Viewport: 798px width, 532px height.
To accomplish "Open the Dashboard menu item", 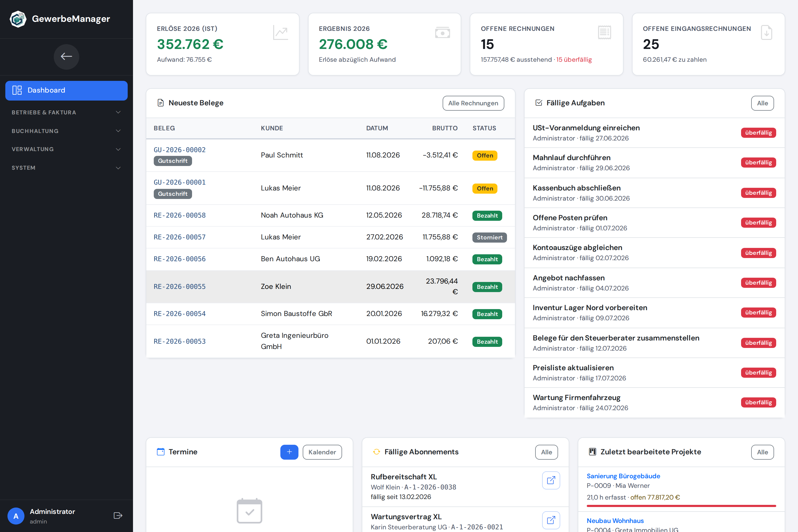I will [66, 91].
